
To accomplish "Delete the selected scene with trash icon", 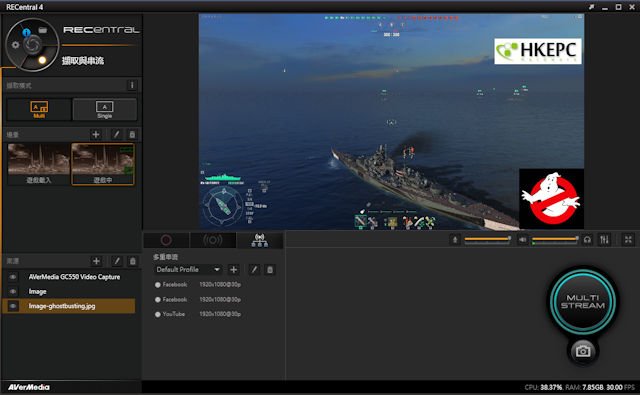I will pos(132,134).
